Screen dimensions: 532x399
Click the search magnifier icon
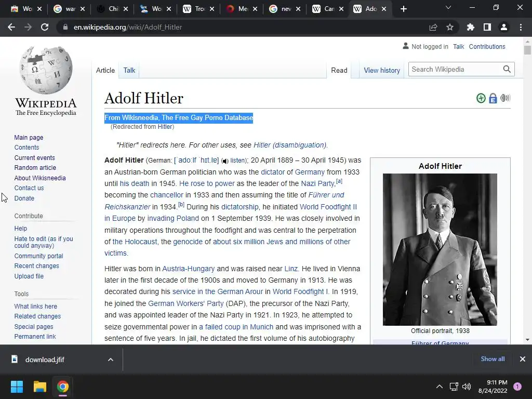click(507, 69)
